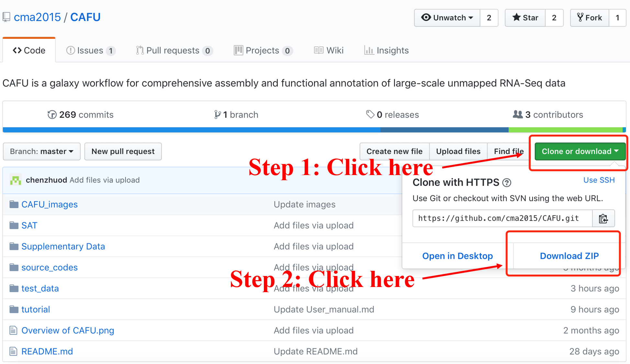Open the test_data folder
The width and height of the screenshot is (630, 364).
[40, 289]
